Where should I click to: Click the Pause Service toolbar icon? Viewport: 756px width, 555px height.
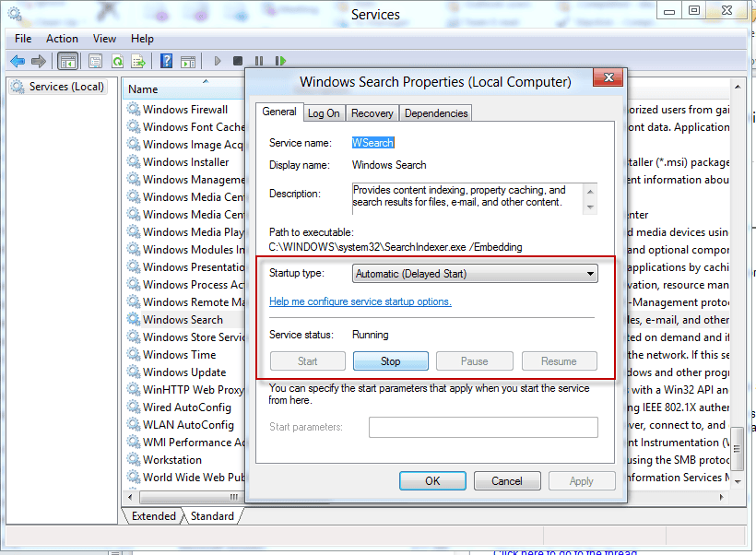(x=259, y=61)
